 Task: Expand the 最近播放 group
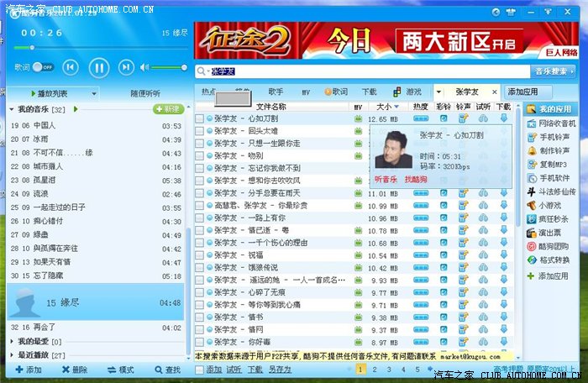pos(12,355)
